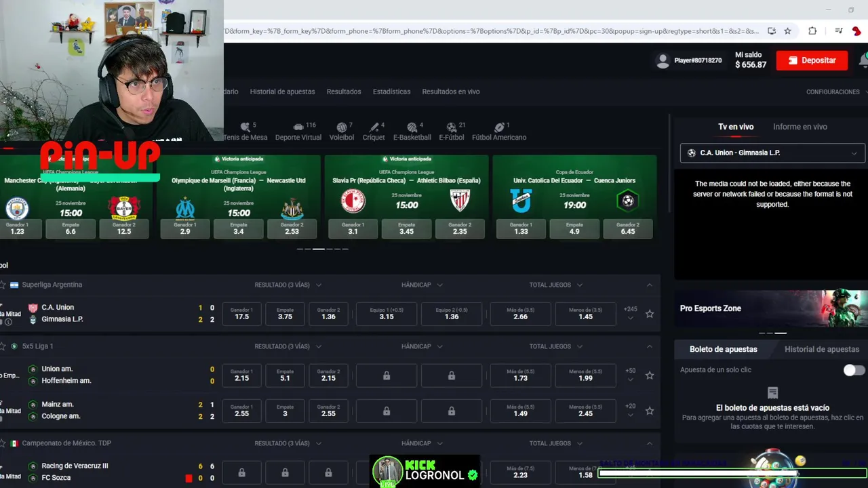The width and height of the screenshot is (868, 488).
Task: Open Críquet sport category
Action: coord(374,131)
